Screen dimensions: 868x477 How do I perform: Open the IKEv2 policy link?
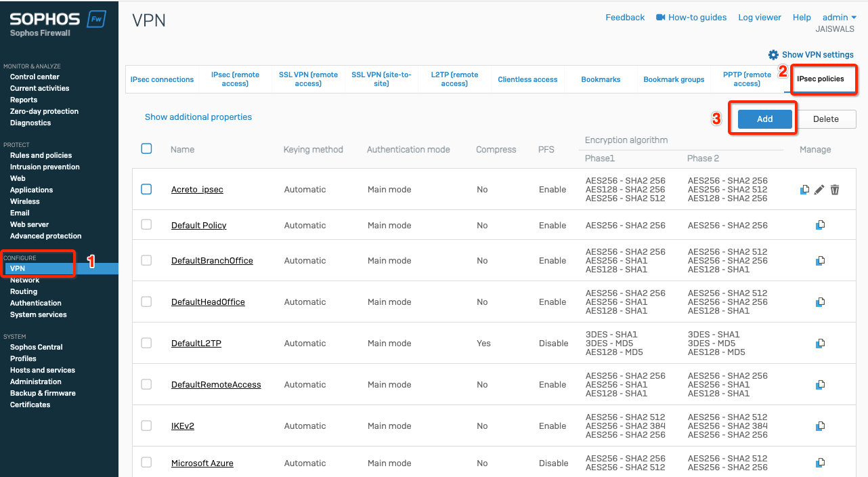tap(183, 426)
